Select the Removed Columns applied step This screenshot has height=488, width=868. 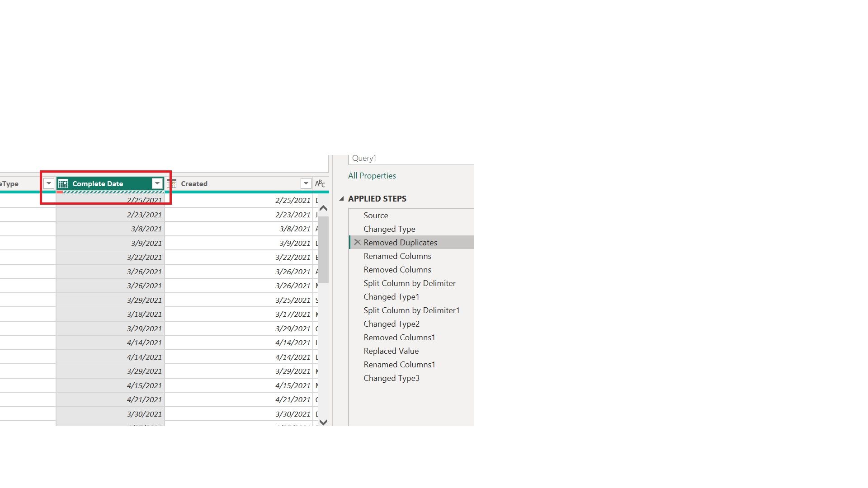click(411, 270)
